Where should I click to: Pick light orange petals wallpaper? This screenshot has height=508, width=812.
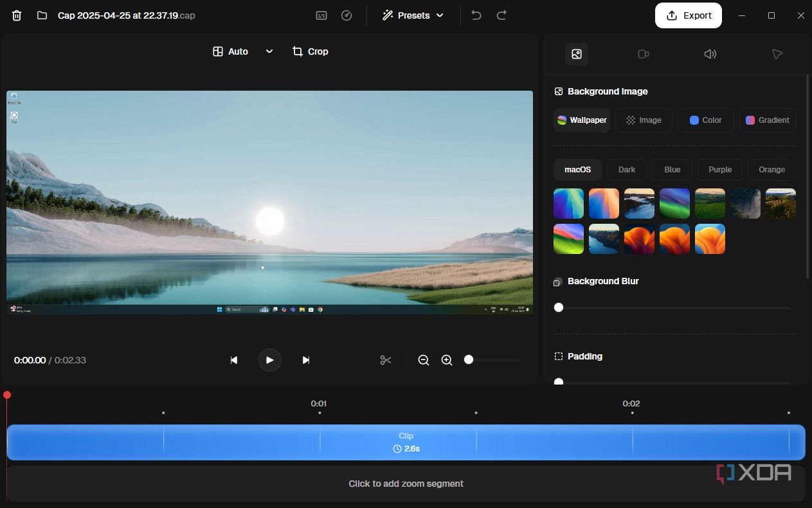coord(710,239)
